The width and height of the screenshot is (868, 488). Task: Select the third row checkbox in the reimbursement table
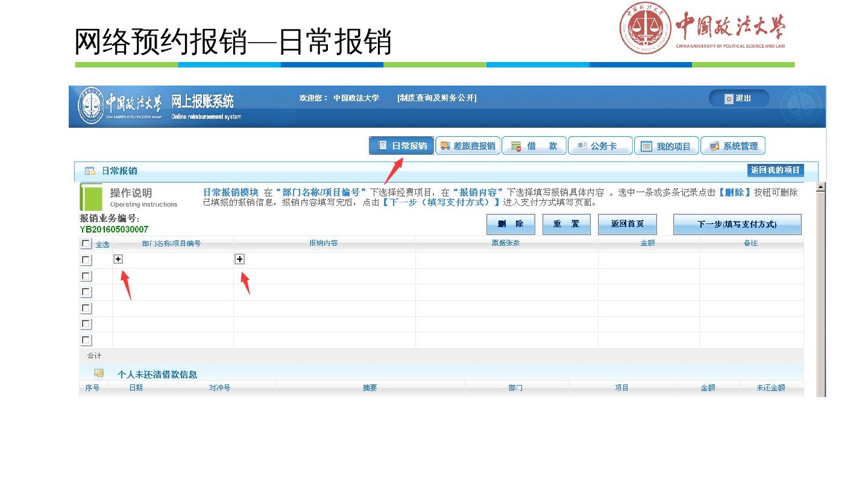point(86,292)
